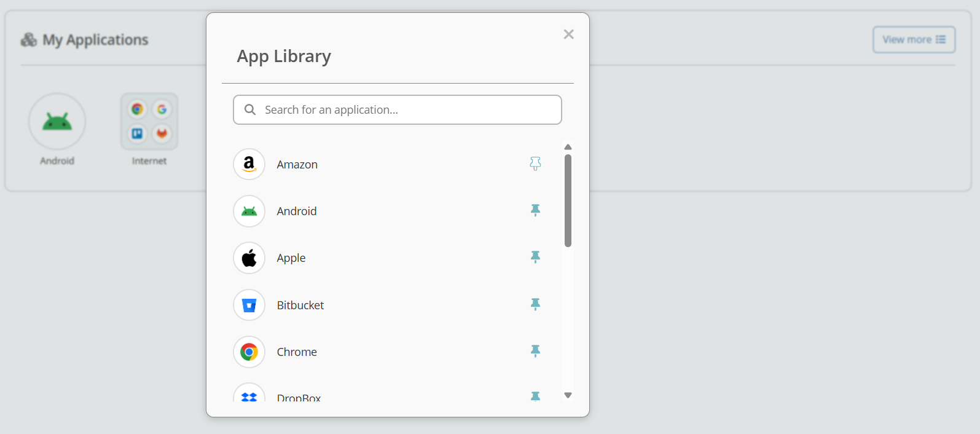The width and height of the screenshot is (980, 434).
Task: Open the Bitbucket app icon
Action: coord(249,305)
